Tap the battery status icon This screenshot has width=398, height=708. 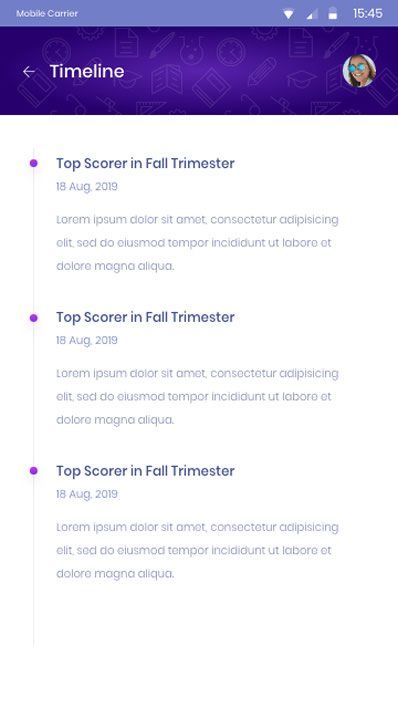pos(332,13)
